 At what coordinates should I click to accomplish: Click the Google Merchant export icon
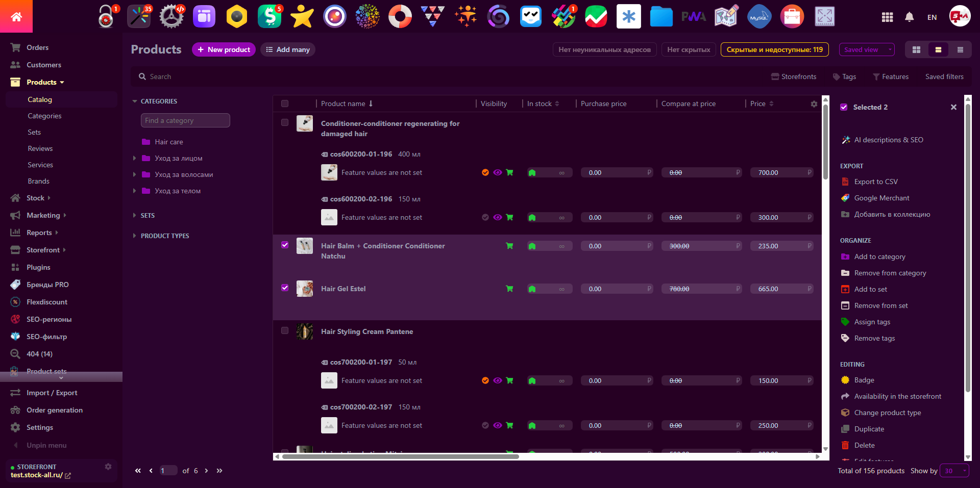click(x=846, y=198)
